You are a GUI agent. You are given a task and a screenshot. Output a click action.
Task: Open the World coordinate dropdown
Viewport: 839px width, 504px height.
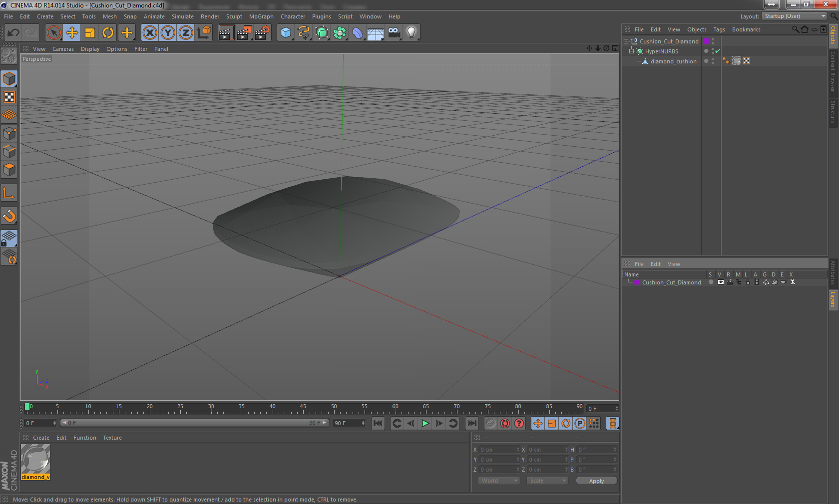(x=499, y=481)
